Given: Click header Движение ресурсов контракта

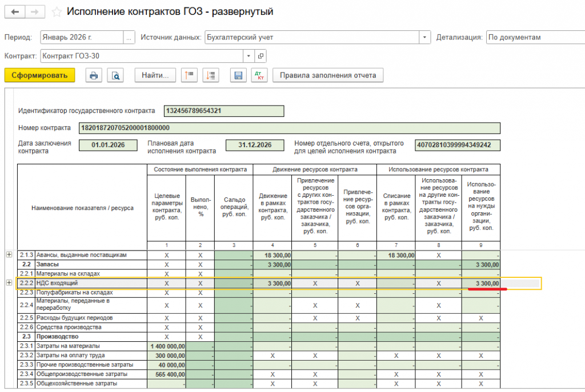Looking at the screenshot, I should pos(315,169).
